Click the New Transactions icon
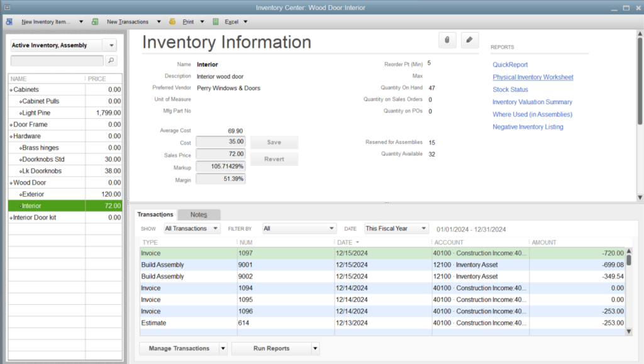The width and height of the screenshot is (644, 364). tap(94, 21)
